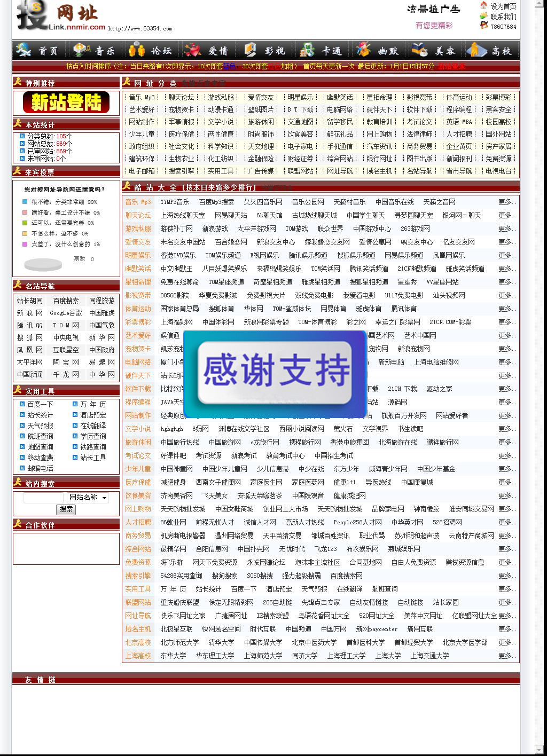Open the 国家体育总局 link

coord(179,309)
